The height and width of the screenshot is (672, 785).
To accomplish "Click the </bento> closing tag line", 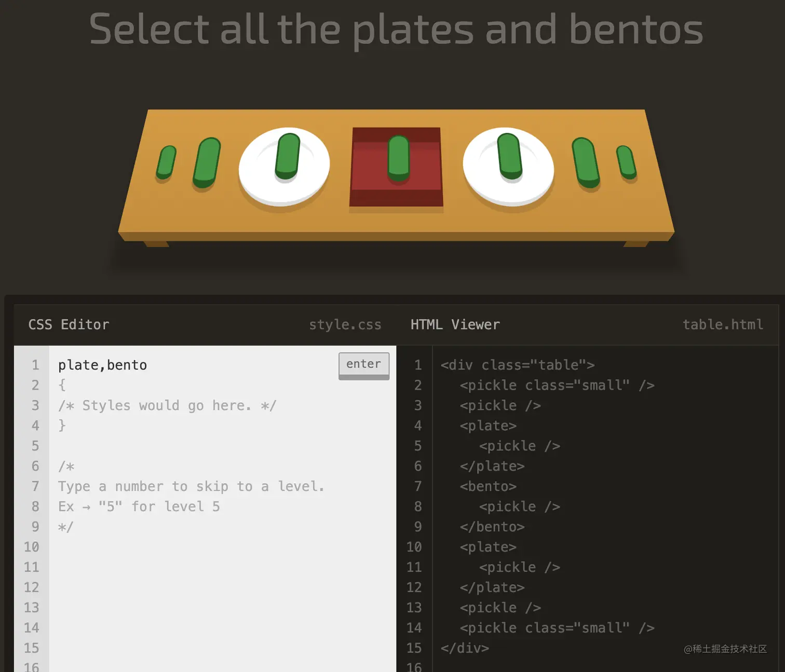I will pos(492,527).
